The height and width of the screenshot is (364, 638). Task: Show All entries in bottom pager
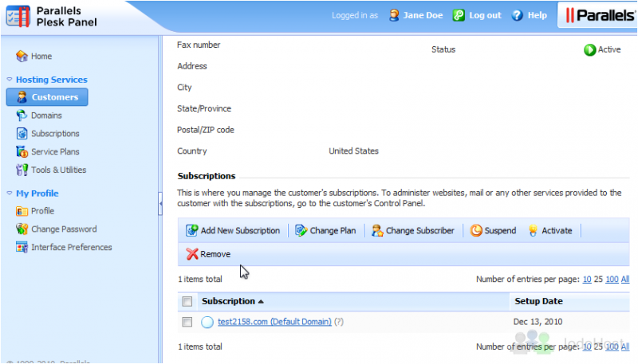point(625,346)
